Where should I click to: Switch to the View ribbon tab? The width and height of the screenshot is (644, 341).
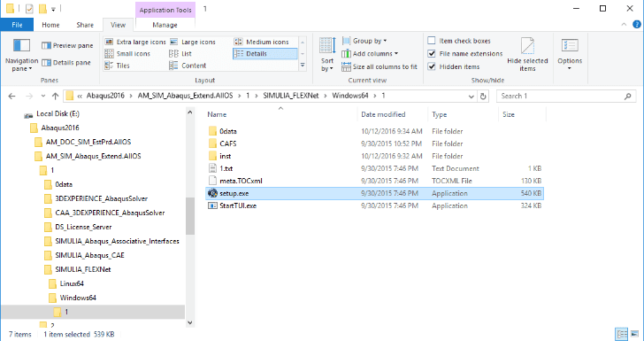tap(118, 25)
